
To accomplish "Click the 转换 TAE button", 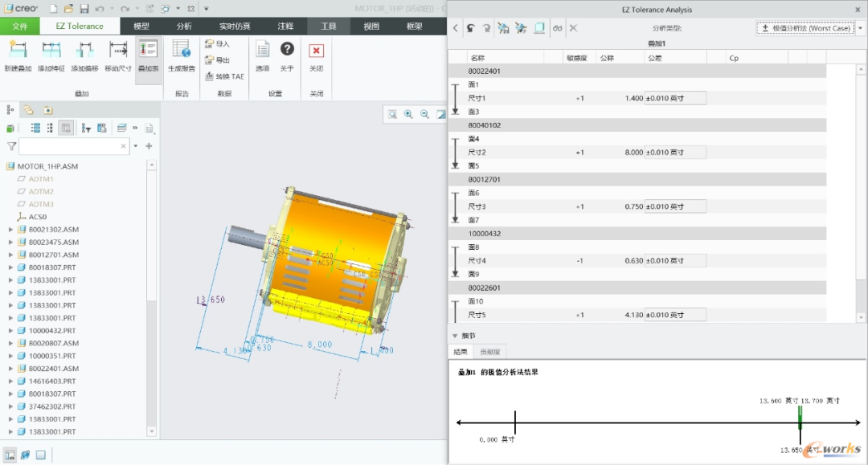I will (x=224, y=76).
